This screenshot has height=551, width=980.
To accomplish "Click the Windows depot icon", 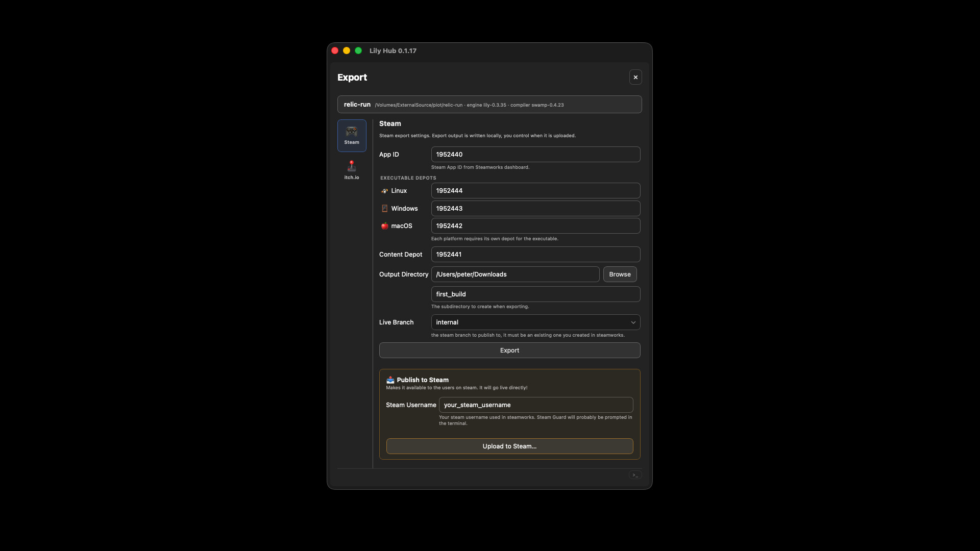I will (385, 209).
